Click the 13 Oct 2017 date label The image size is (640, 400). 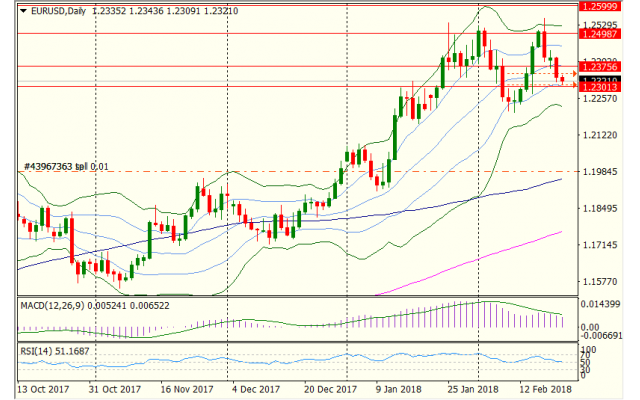click(x=40, y=389)
